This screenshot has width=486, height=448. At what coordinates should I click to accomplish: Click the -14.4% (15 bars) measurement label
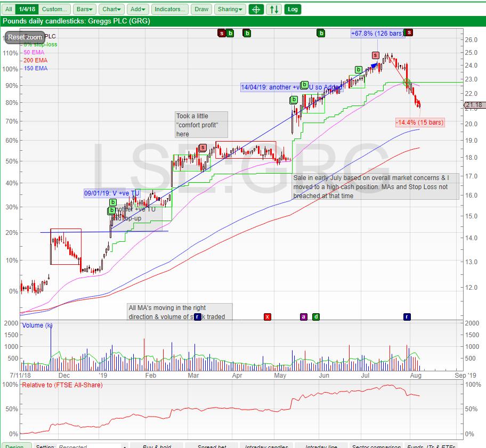420,123
